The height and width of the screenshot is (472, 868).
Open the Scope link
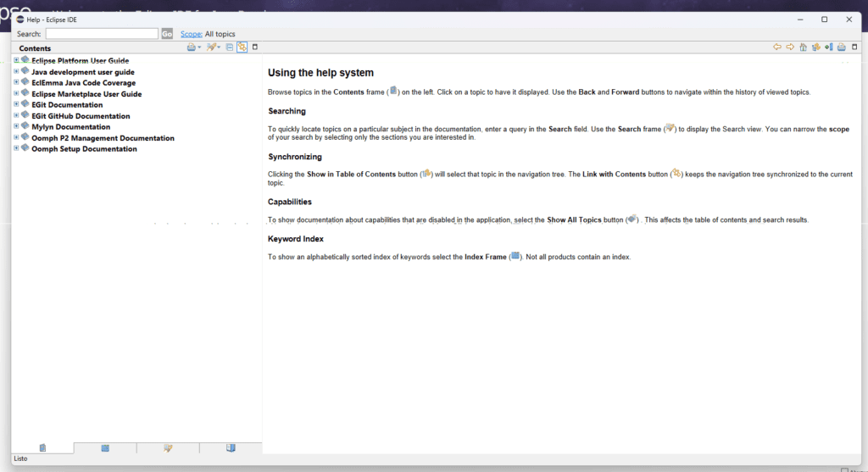pos(191,34)
